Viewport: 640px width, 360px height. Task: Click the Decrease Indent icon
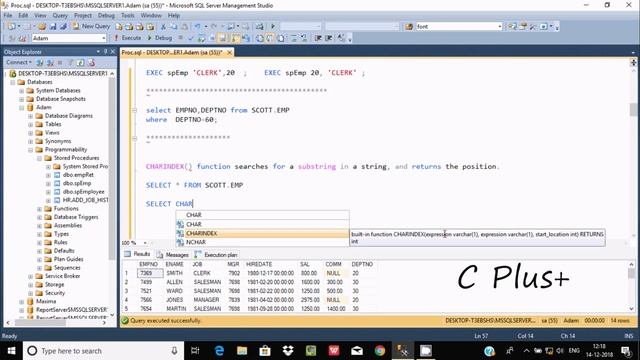point(318,38)
